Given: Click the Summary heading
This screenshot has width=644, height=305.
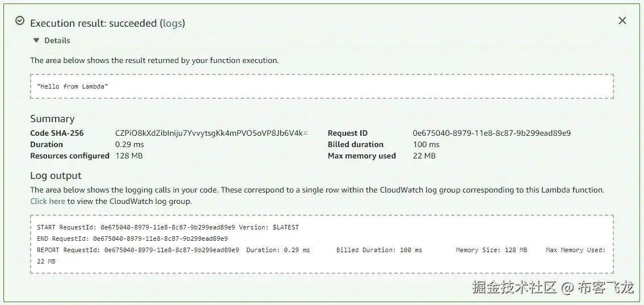Looking at the screenshot, I should pos(52,119).
